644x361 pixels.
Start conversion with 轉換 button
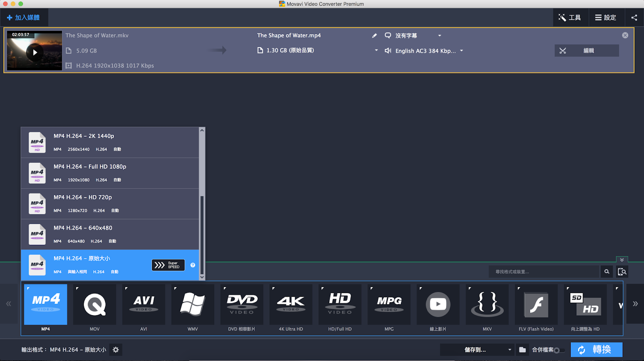(x=597, y=350)
